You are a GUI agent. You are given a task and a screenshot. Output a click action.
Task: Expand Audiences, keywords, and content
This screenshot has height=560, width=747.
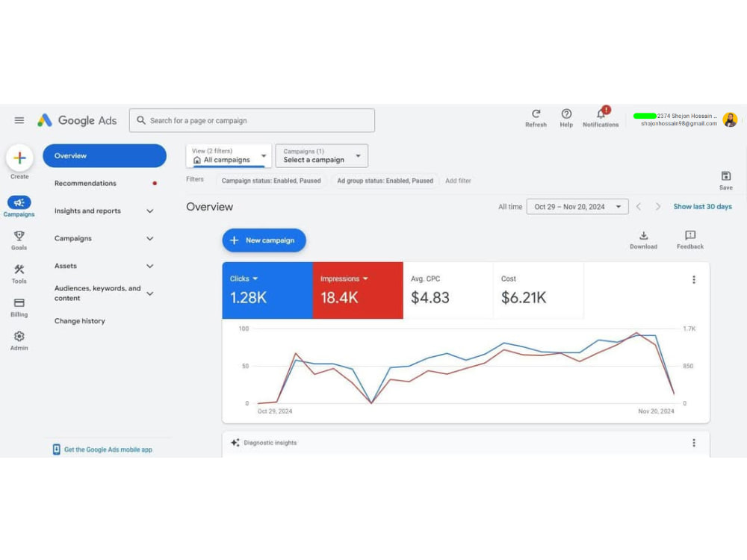click(x=150, y=293)
